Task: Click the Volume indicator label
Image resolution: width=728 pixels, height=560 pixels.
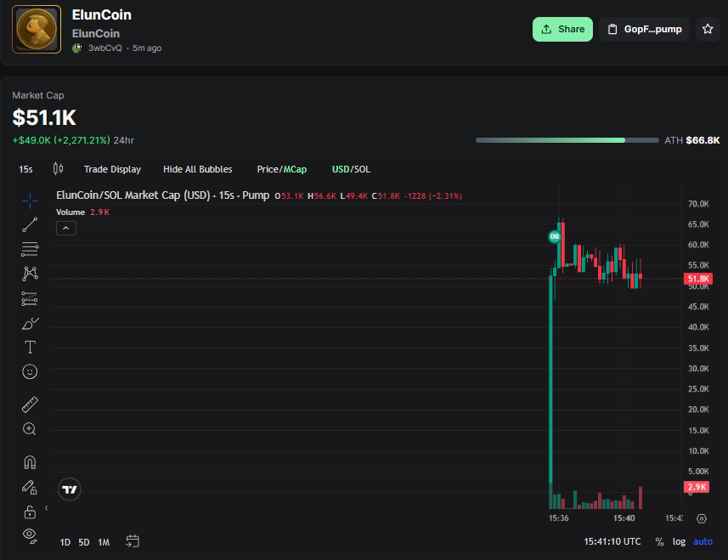Action: (71, 212)
